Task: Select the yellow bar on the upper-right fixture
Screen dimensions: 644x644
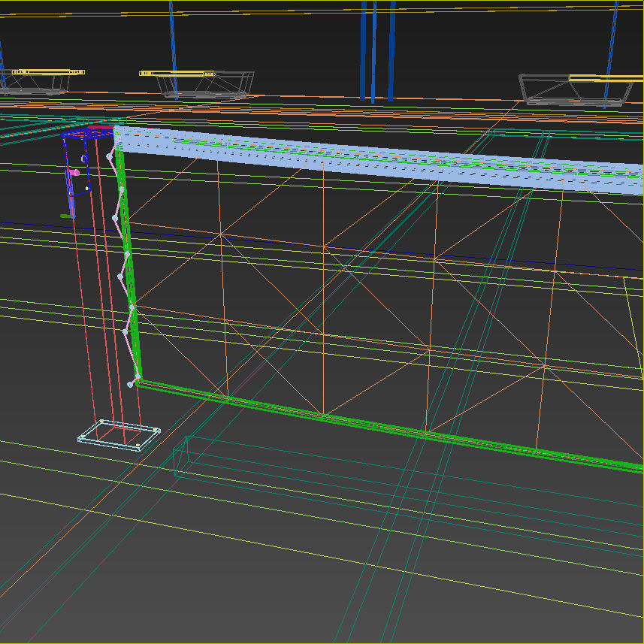Action: pos(606,78)
